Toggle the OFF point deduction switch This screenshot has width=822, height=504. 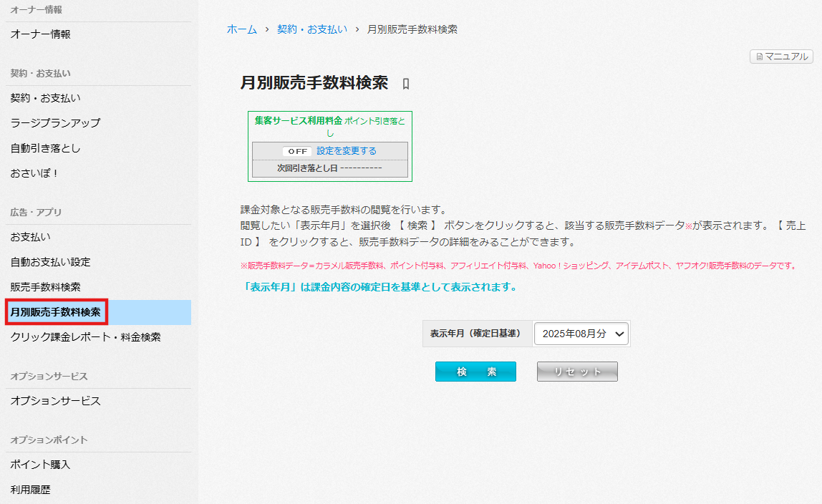click(x=297, y=151)
